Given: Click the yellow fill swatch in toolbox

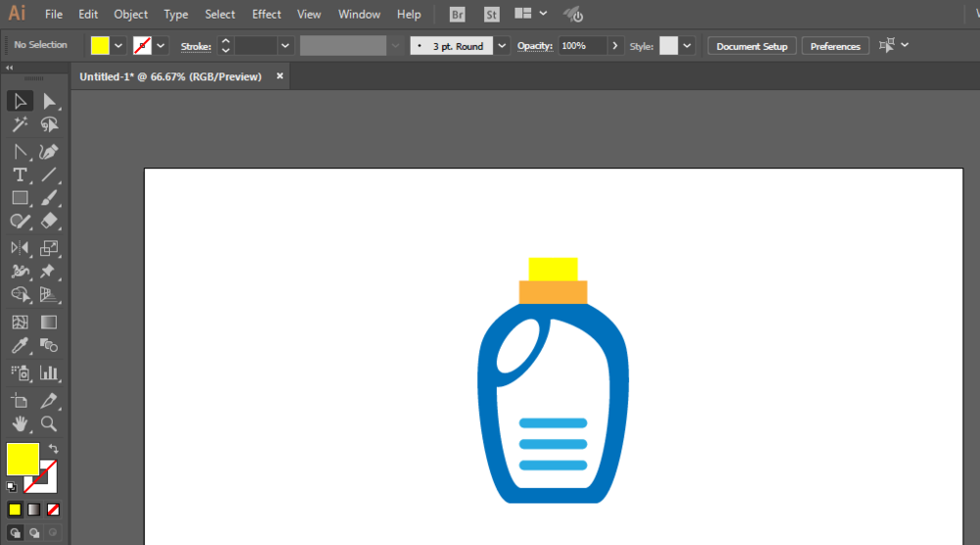Looking at the screenshot, I should 24,460.
